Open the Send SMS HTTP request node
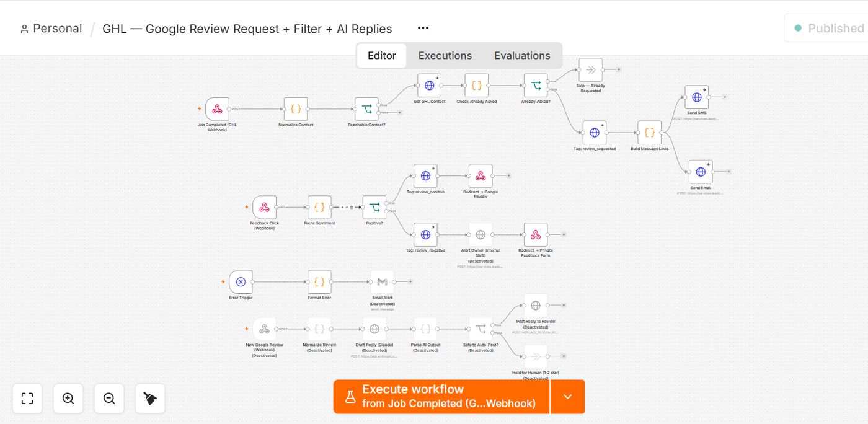 (x=696, y=97)
